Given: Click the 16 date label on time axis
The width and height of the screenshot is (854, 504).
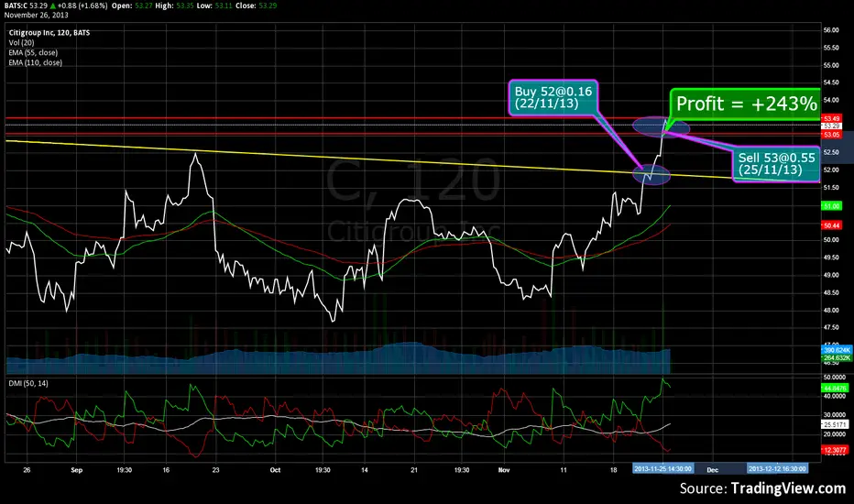Looking at the screenshot, I should coord(166,470).
